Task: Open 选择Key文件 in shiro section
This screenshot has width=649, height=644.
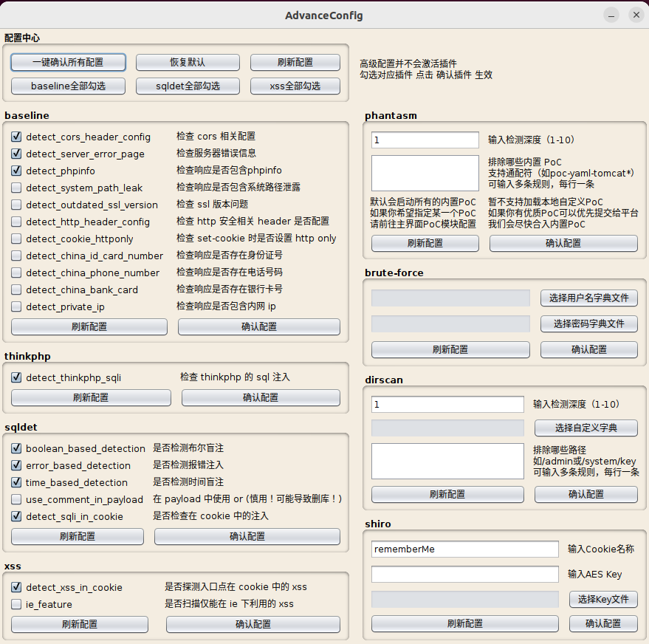Action: (603, 599)
